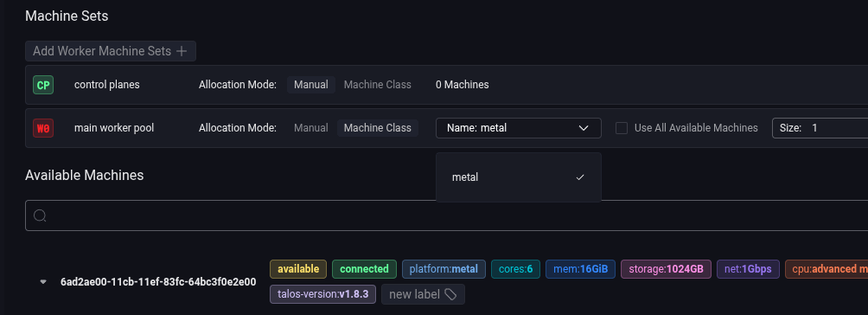Add a new label to the machine
Image resolution: width=868 pixels, height=315 pixels.
point(423,294)
